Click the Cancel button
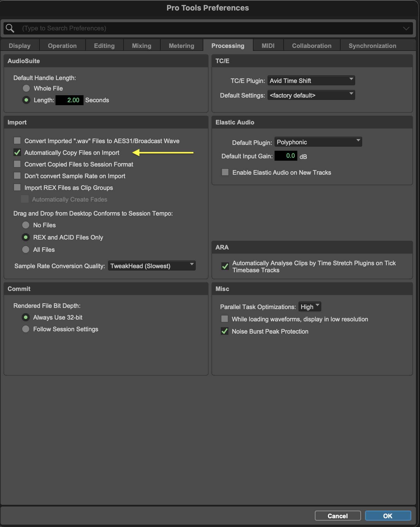The width and height of the screenshot is (420, 527). tap(338, 516)
